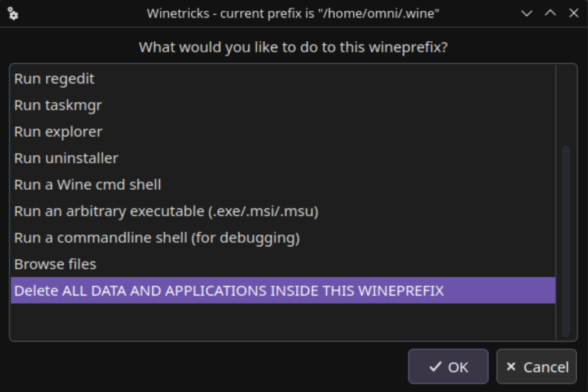Select Delete ALL DATA AND APPLICATIONS row

pos(283,291)
